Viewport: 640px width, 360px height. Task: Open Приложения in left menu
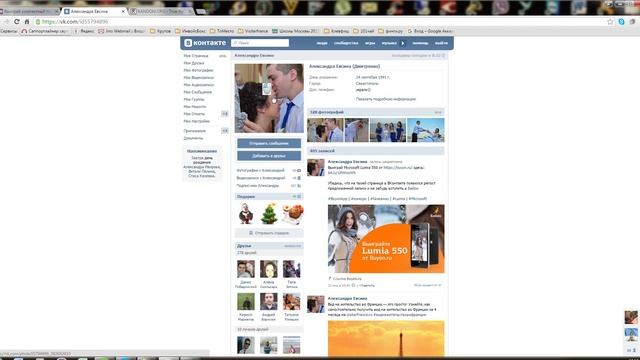(195, 131)
